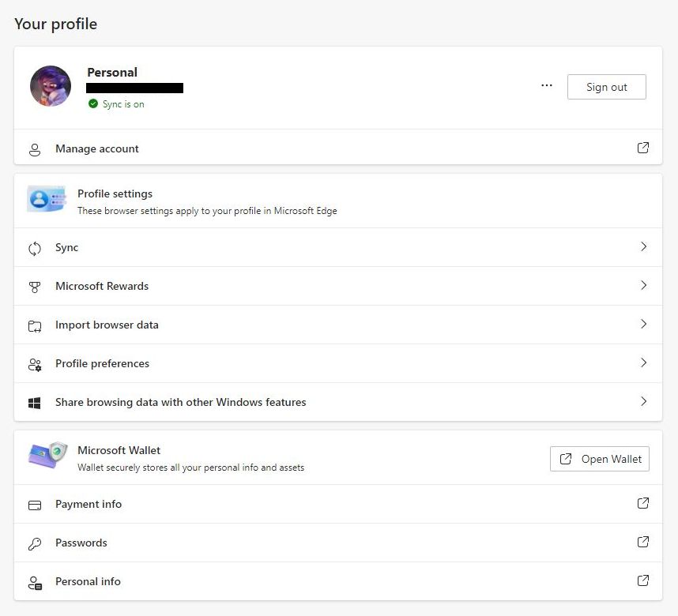Click the 'Sync is on' status text

pos(123,104)
